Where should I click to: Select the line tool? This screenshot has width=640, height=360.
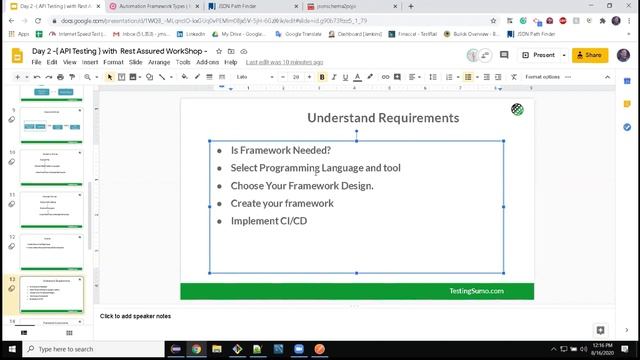coord(162,77)
